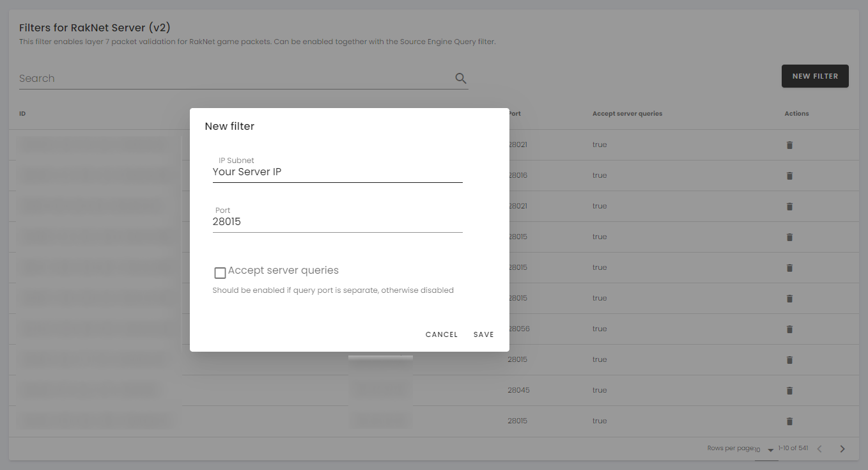
Task: Delete the filter with port 28045
Action: coord(789,391)
